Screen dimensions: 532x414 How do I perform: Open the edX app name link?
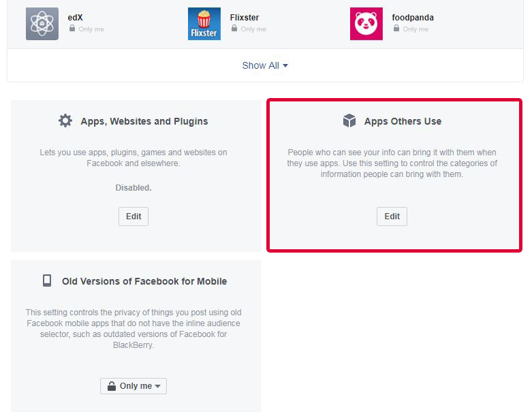pyautogui.click(x=76, y=17)
